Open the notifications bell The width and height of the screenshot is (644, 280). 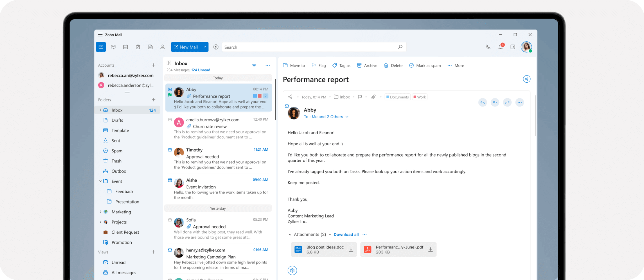501,47
